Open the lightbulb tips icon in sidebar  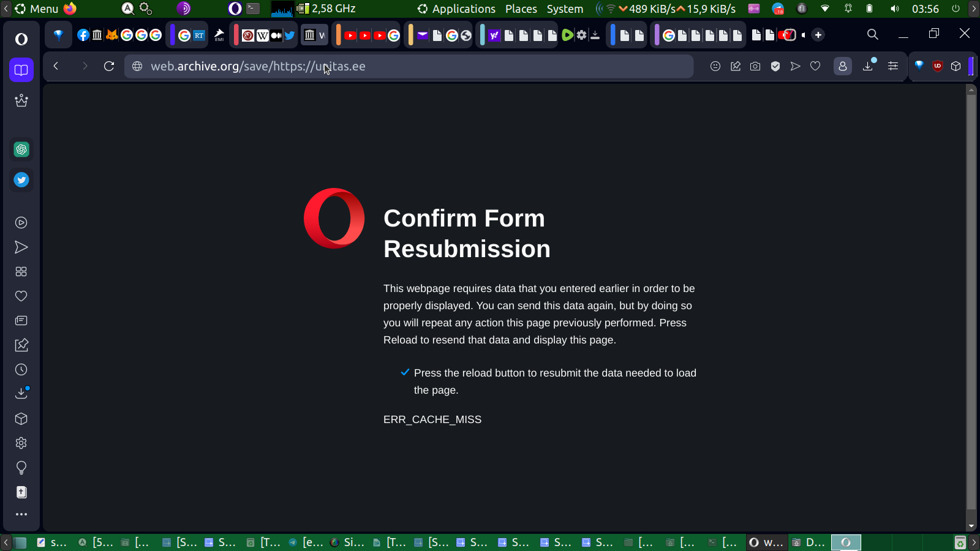tap(21, 468)
